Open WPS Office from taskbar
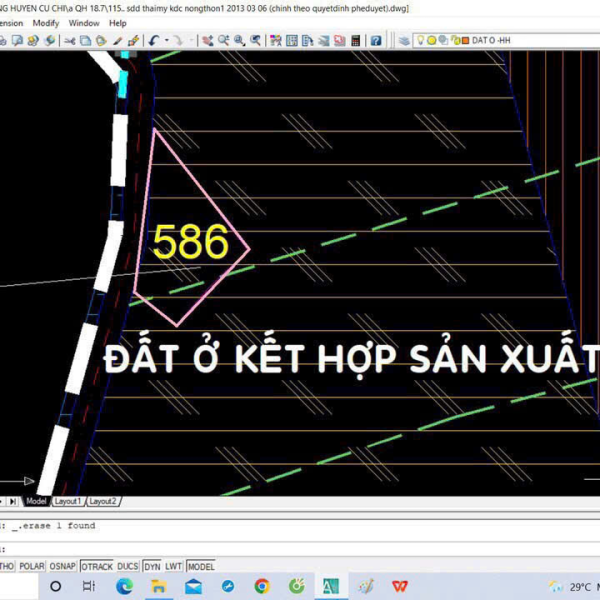The image size is (600, 600). pos(400,586)
